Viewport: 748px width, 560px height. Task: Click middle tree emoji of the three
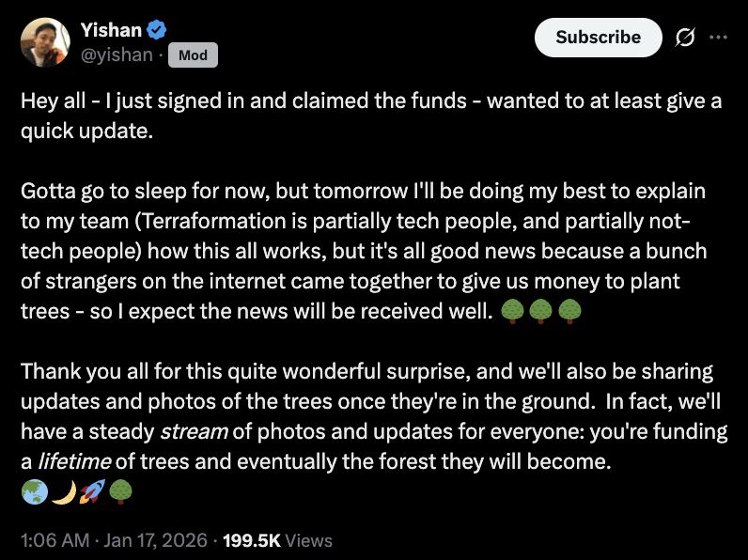click(541, 310)
